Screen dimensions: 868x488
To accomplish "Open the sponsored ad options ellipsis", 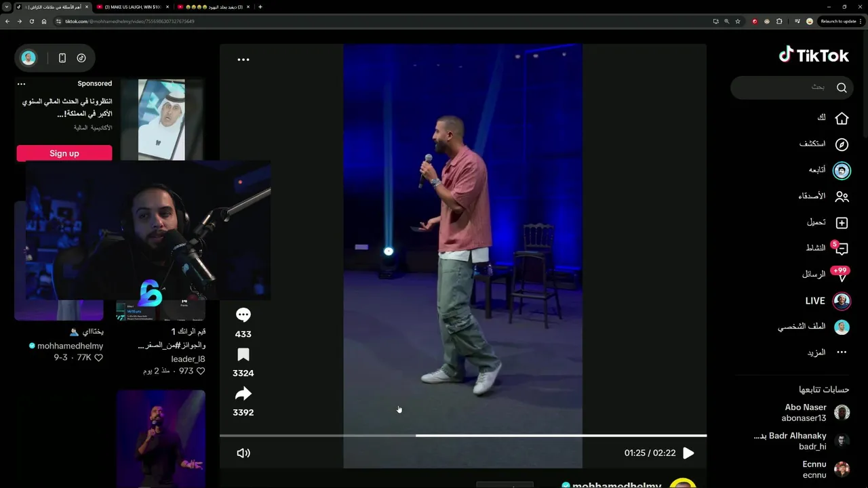I will (21, 84).
